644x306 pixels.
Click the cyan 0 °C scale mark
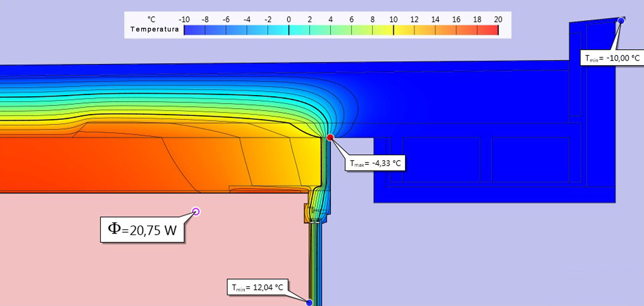point(289,30)
